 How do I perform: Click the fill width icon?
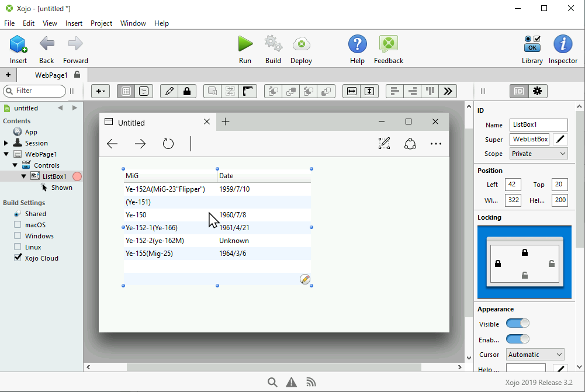point(352,91)
